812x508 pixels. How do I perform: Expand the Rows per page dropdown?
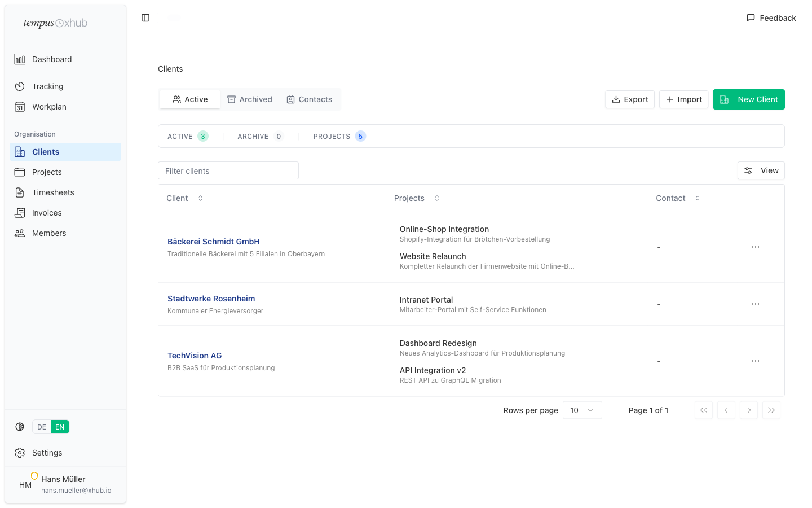[582, 410]
